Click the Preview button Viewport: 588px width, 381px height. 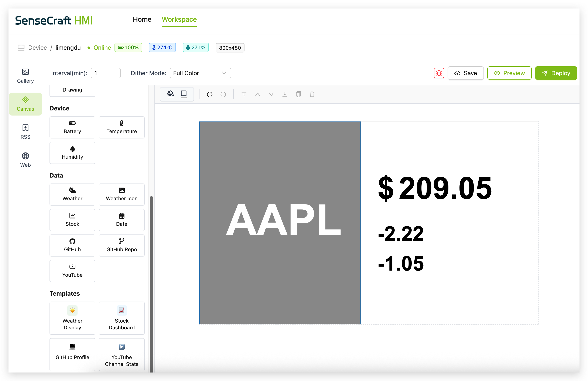509,73
